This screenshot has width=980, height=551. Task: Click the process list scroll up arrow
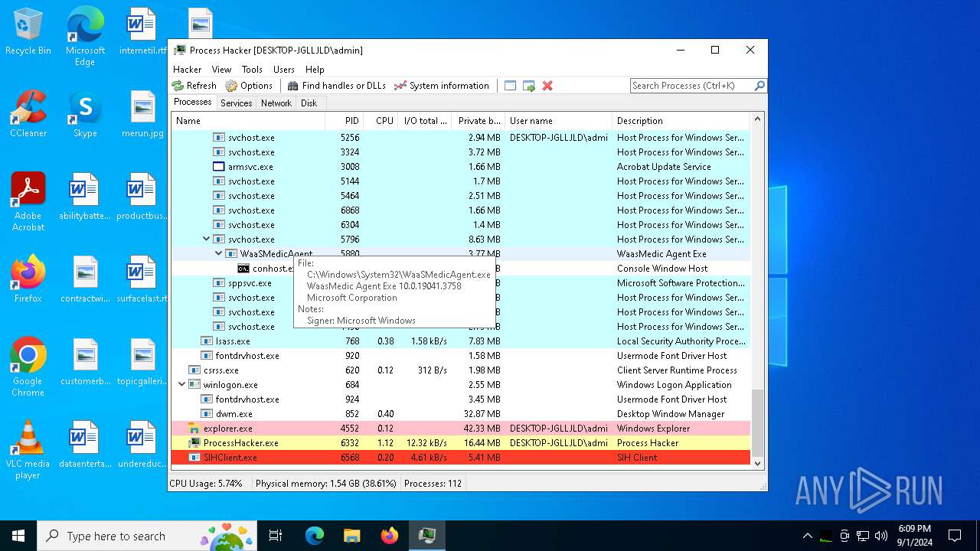(758, 119)
